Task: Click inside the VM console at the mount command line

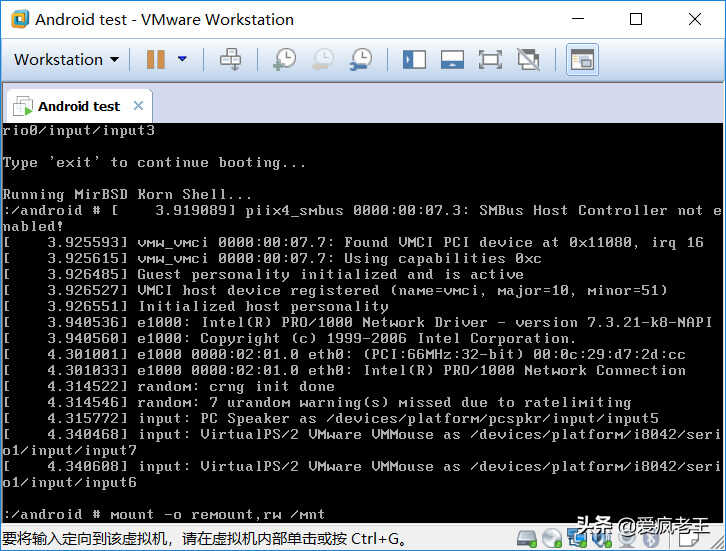Action: pos(164,514)
